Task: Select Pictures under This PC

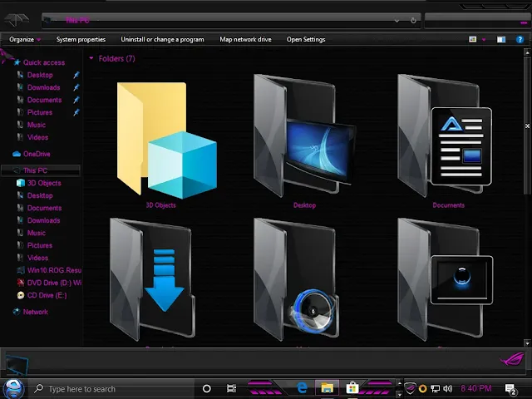Action: 40,245
